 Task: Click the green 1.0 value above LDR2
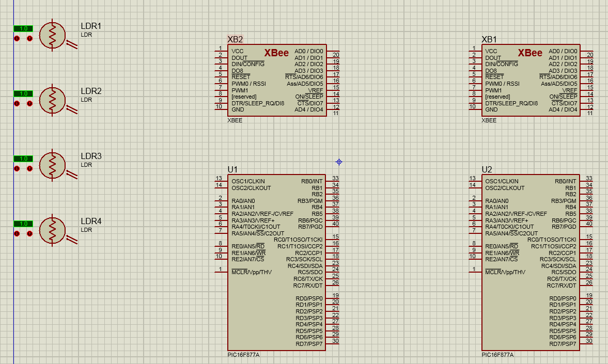tap(23, 94)
